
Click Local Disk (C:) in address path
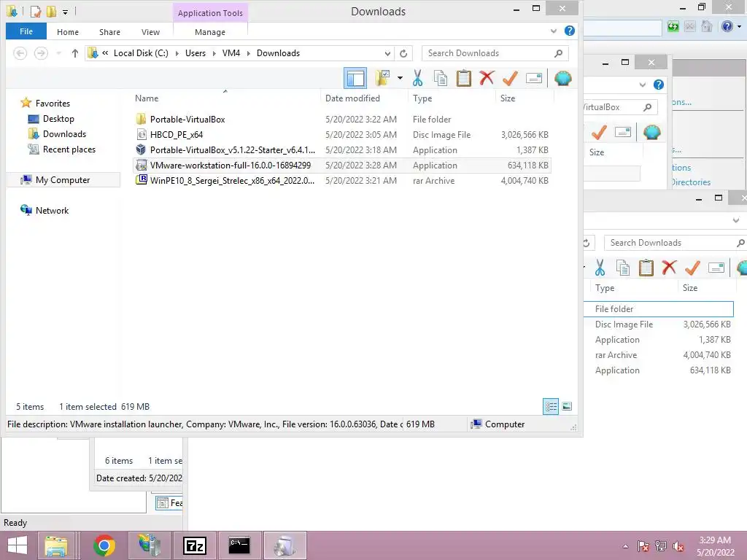[x=141, y=52]
